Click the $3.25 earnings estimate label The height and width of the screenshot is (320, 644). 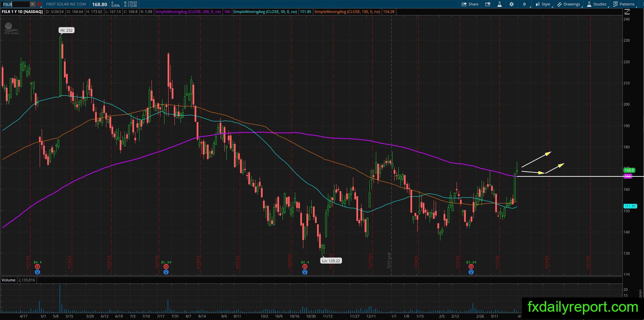pos(471,262)
